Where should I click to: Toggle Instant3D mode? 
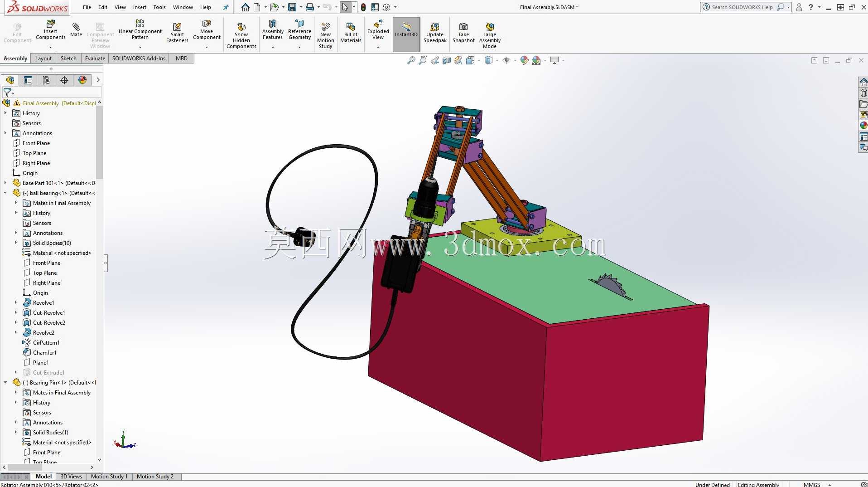coord(406,34)
